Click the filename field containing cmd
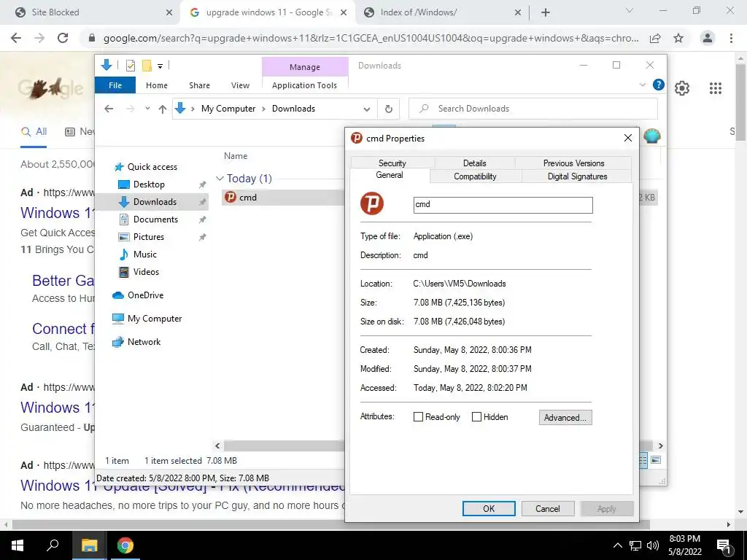 click(503, 205)
